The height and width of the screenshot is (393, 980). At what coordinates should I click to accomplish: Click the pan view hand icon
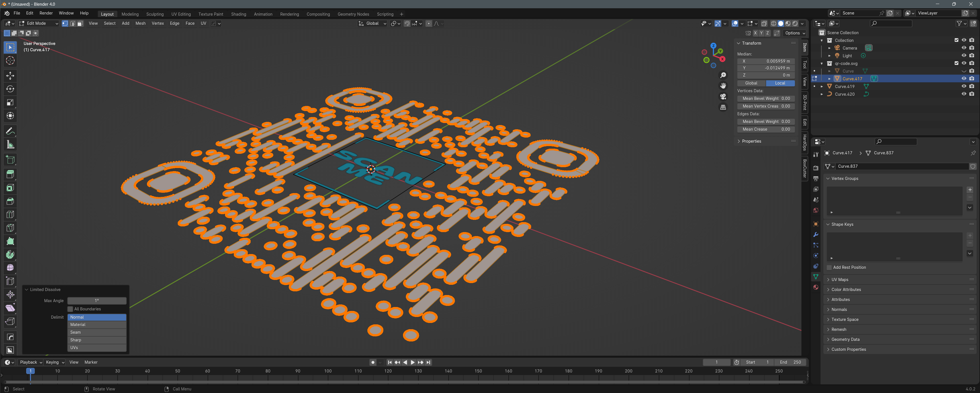723,86
